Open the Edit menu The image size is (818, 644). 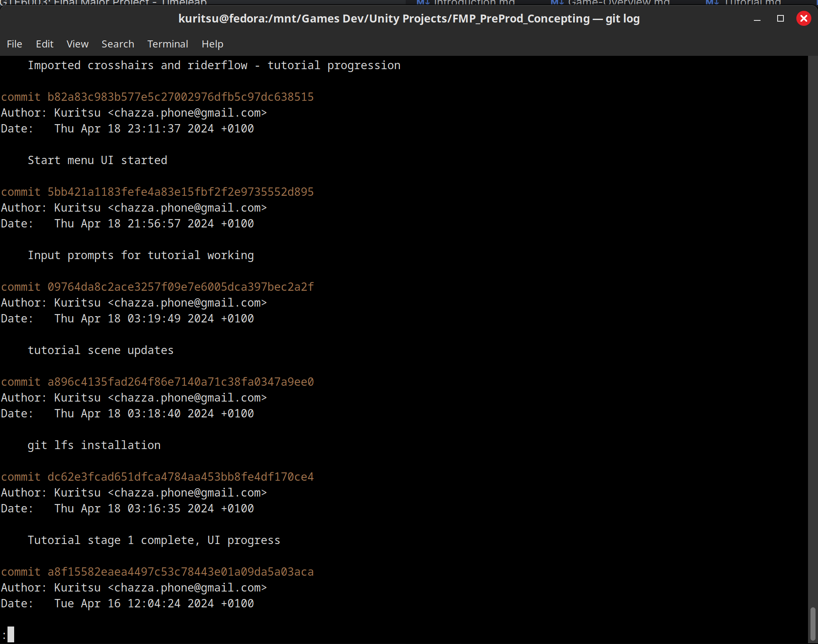[x=45, y=44]
